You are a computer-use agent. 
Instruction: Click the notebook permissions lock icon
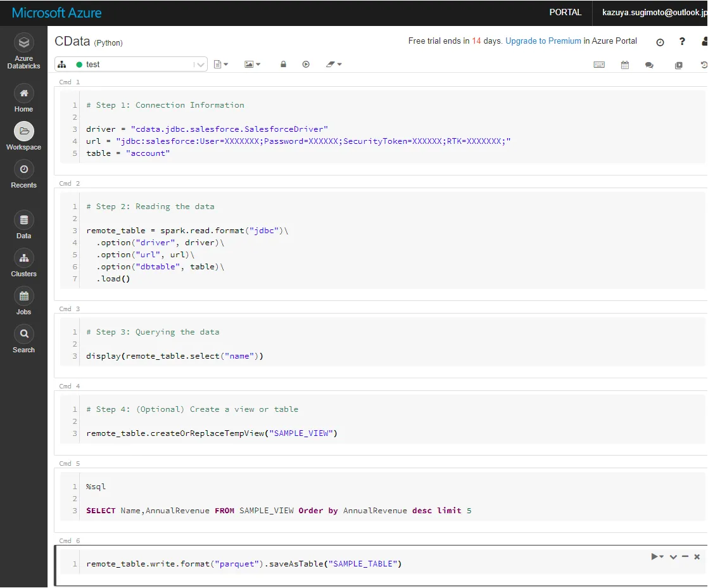click(283, 64)
